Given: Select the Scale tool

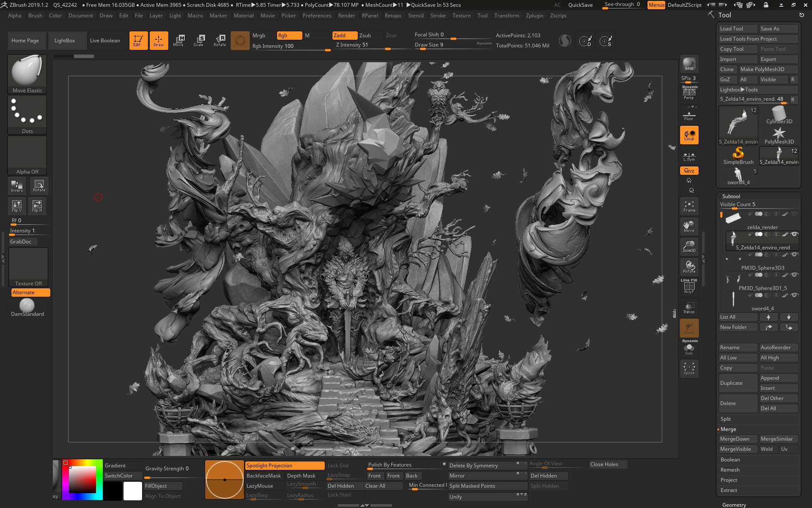Looking at the screenshot, I should coord(199,40).
